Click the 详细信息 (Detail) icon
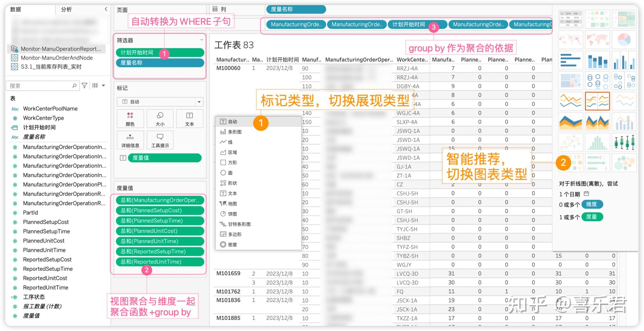The height and width of the screenshot is (331, 644). (x=130, y=140)
